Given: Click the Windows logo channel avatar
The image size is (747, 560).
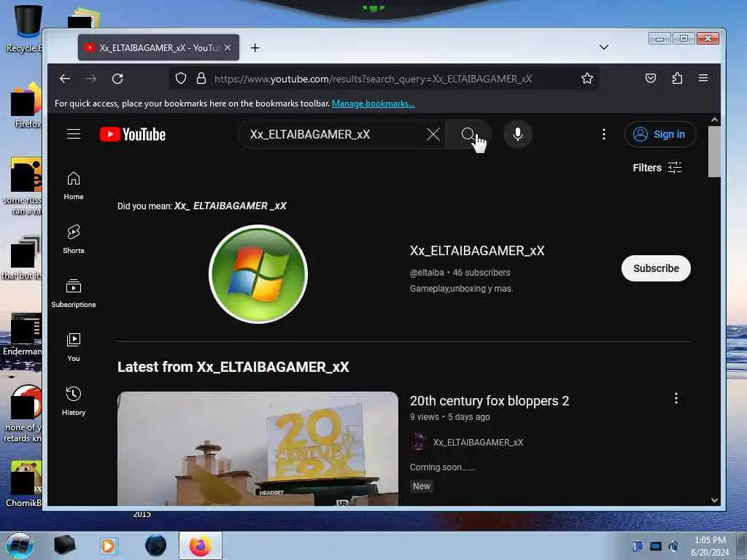Looking at the screenshot, I should 258,274.
